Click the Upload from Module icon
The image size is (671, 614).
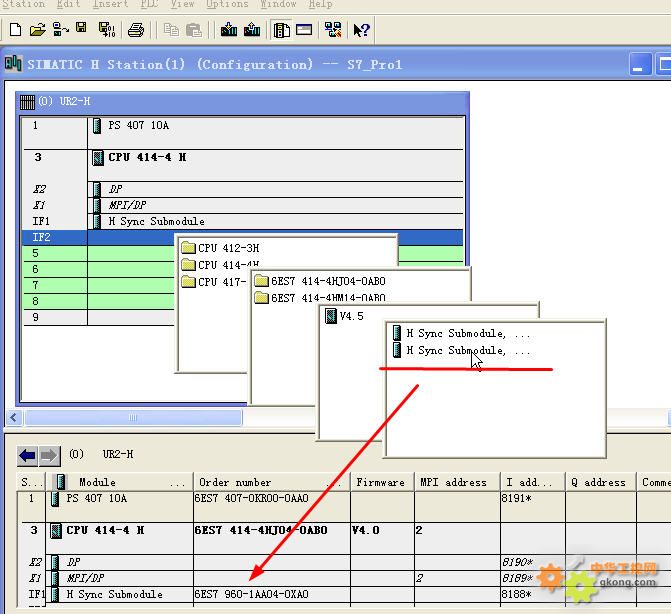click(x=252, y=30)
